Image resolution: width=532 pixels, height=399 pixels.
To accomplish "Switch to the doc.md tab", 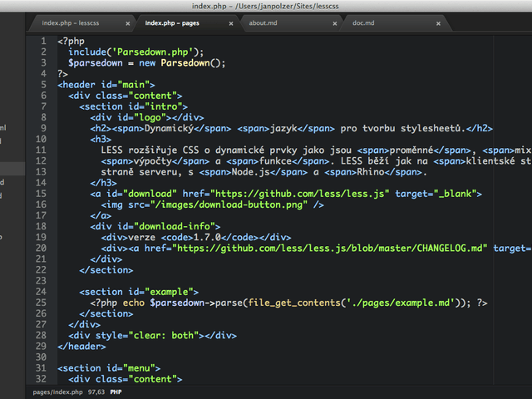I will coord(363,23).
